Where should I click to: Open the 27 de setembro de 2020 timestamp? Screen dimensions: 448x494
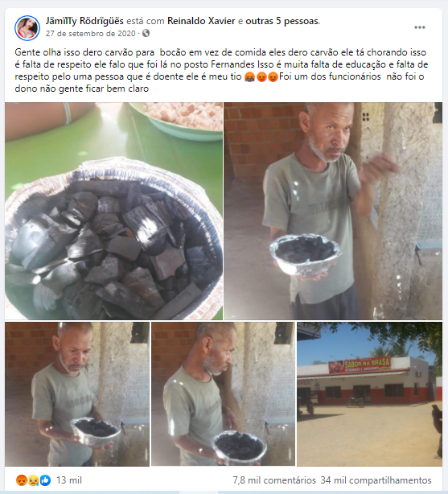90,34
